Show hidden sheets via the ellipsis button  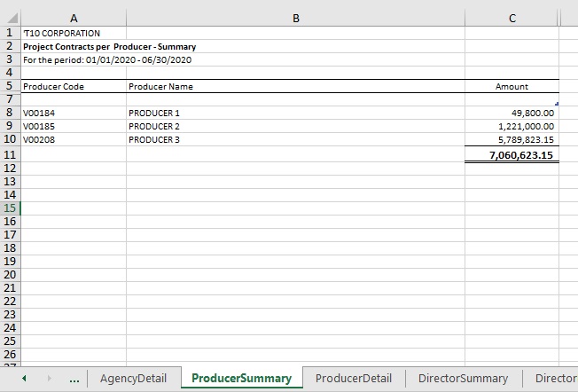(x=74, y=378)
